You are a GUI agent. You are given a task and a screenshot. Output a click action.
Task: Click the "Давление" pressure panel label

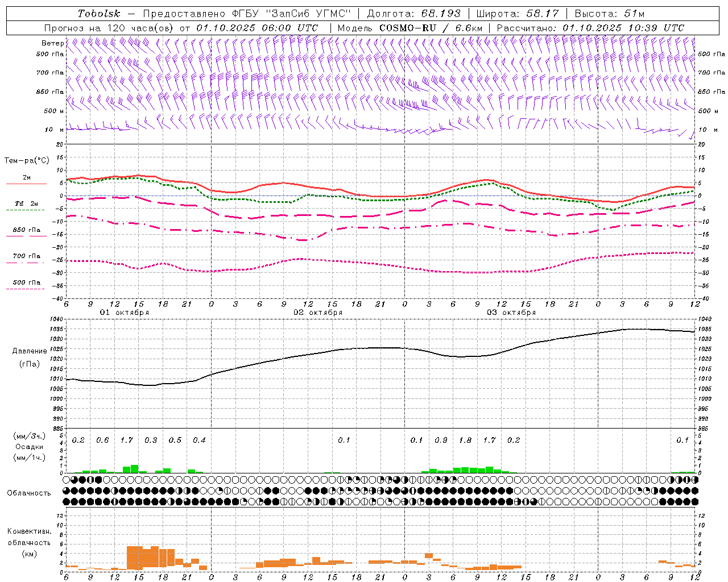30,351
